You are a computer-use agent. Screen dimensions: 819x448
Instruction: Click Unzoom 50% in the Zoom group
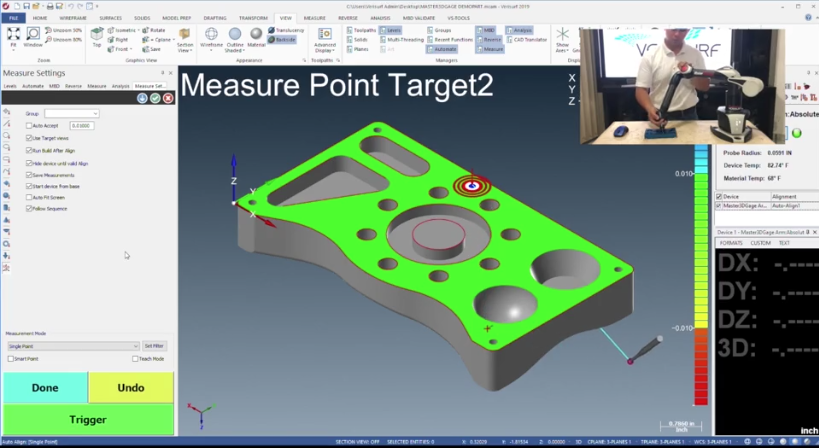click(63, 30)
